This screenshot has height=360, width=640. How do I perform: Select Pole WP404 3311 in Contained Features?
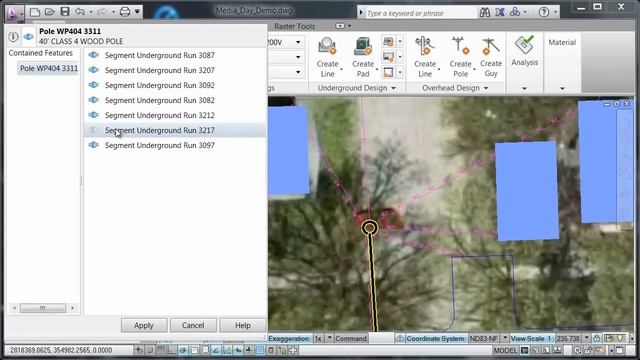tap(48, 68)
